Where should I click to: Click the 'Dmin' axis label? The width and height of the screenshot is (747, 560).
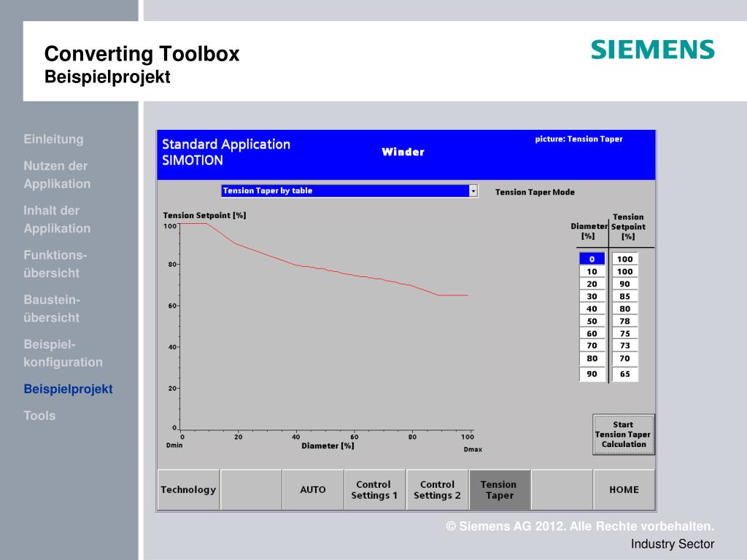coord(174,446)
